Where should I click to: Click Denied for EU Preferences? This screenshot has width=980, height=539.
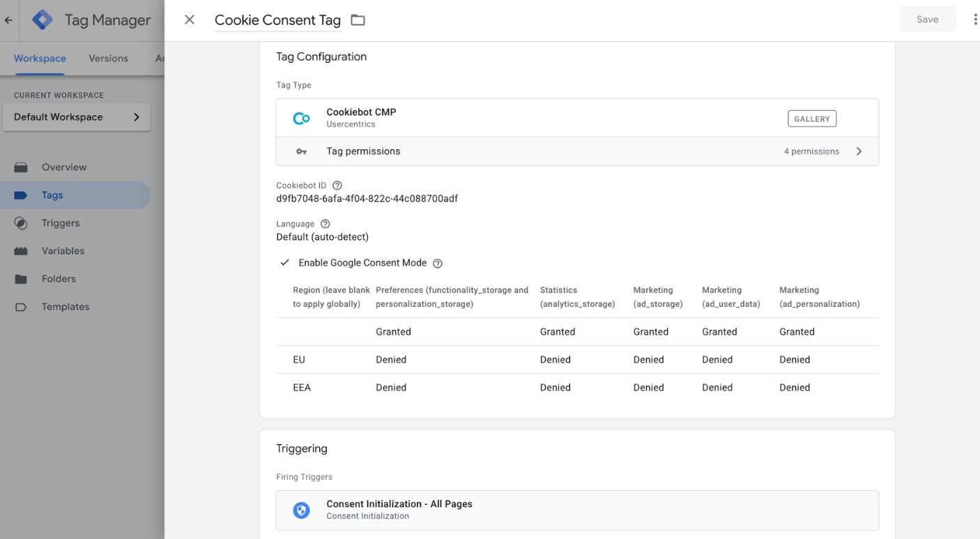pyautogui.click(x=391, y=360)
